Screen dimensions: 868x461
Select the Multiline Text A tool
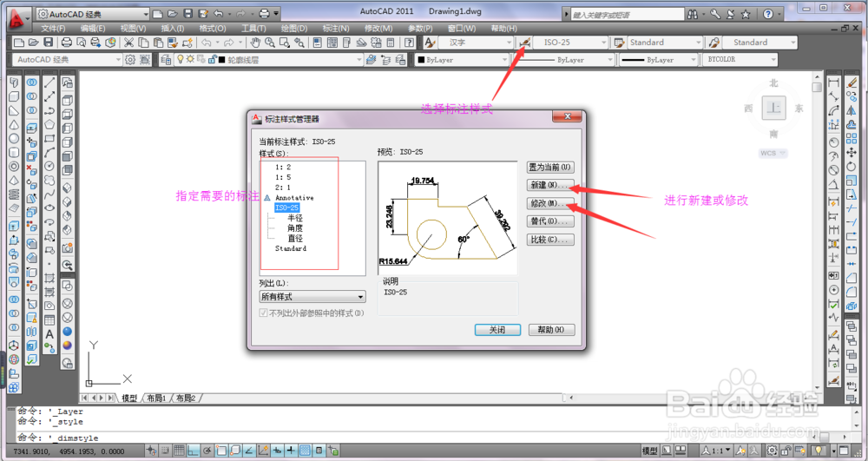pos(49,333)
